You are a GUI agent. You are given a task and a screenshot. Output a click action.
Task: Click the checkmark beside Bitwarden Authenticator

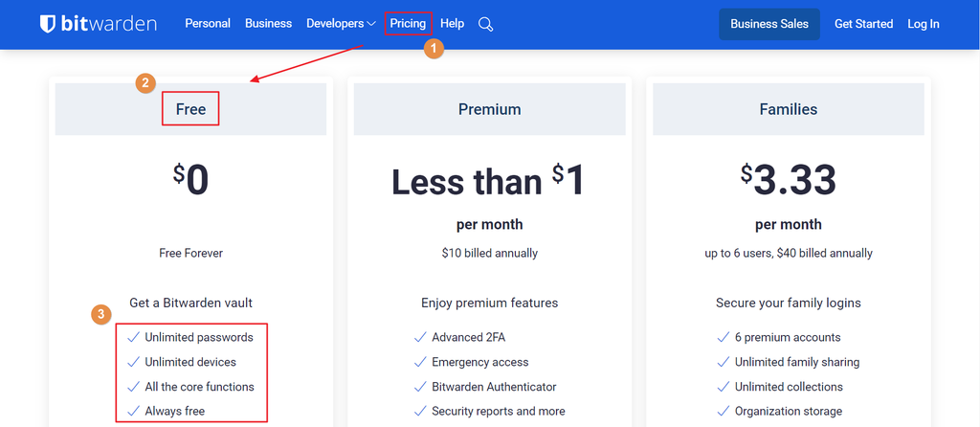[420, 387]
